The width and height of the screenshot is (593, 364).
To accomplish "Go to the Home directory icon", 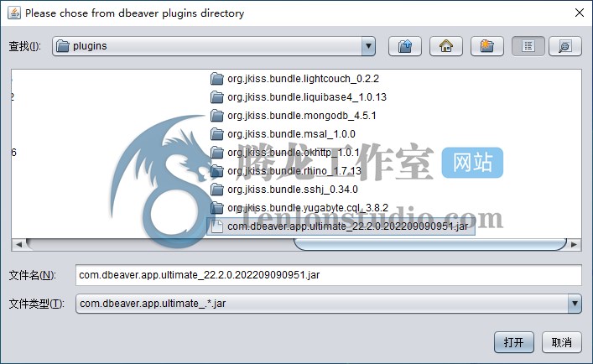I will coord(446,46).
